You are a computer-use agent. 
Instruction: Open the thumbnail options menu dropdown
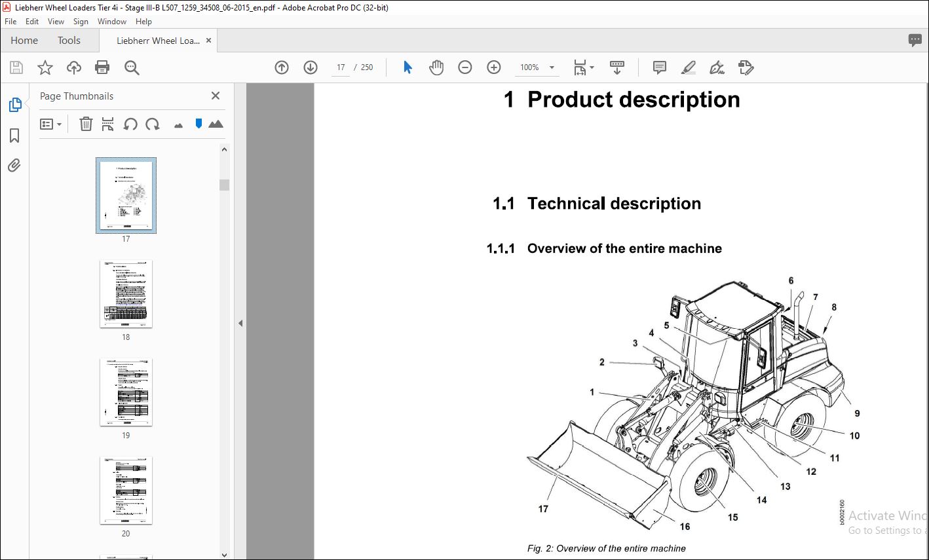(x=50, y=124)
